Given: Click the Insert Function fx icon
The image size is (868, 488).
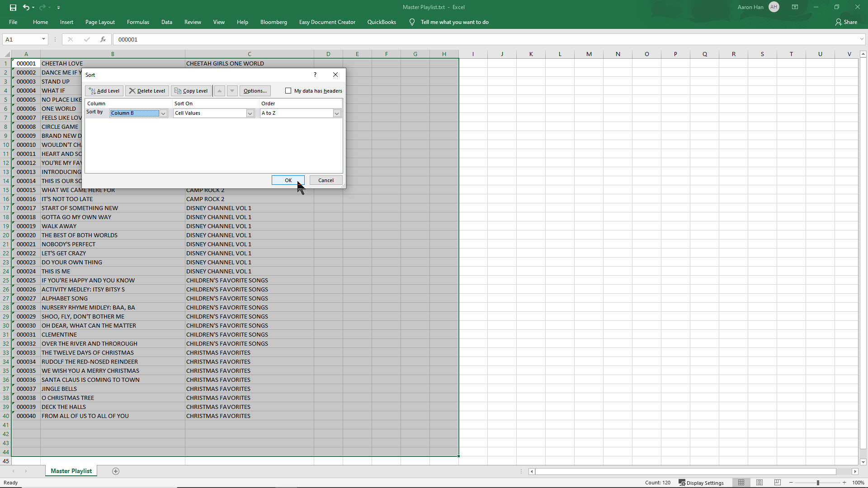Looking at the screenshot, I should 103,39.
